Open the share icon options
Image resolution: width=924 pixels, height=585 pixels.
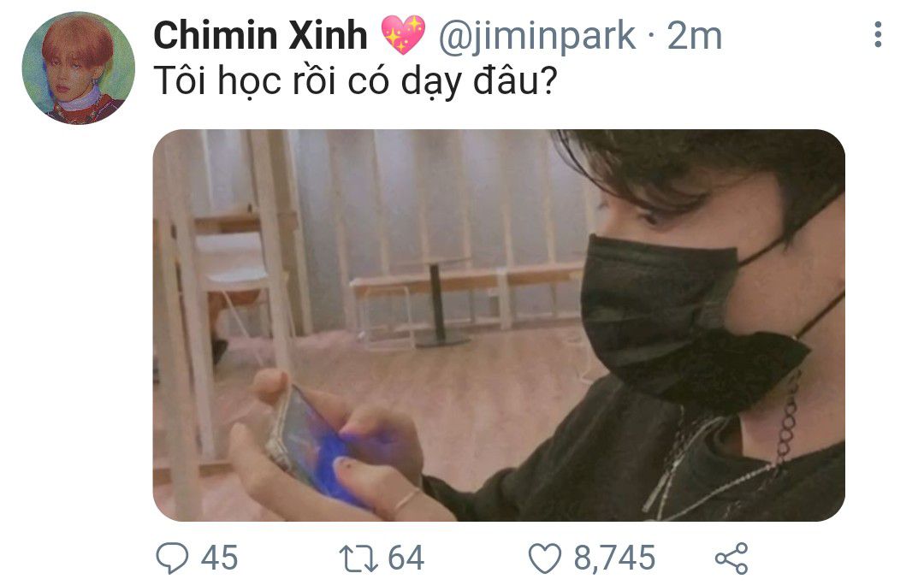tap(731, 558)
